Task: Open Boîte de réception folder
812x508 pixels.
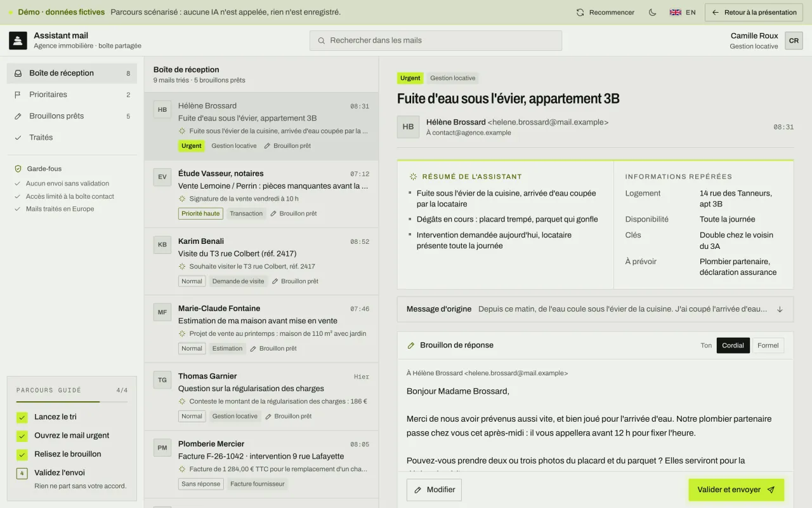Action: pyautogui.click(x=72, y=73)
